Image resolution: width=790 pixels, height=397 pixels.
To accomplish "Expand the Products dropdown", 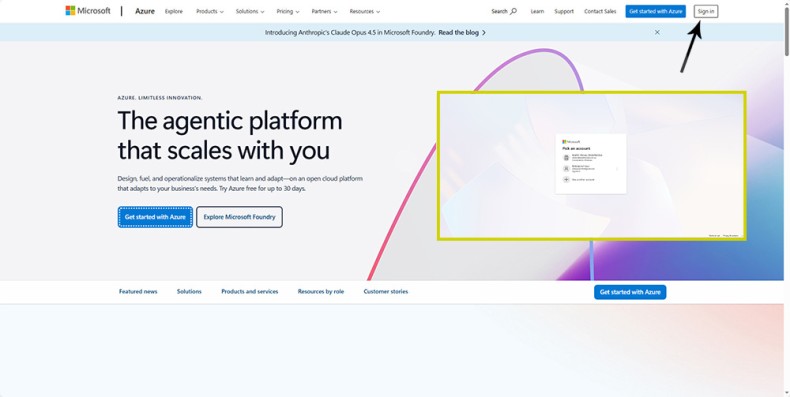I will coord(210,11).
